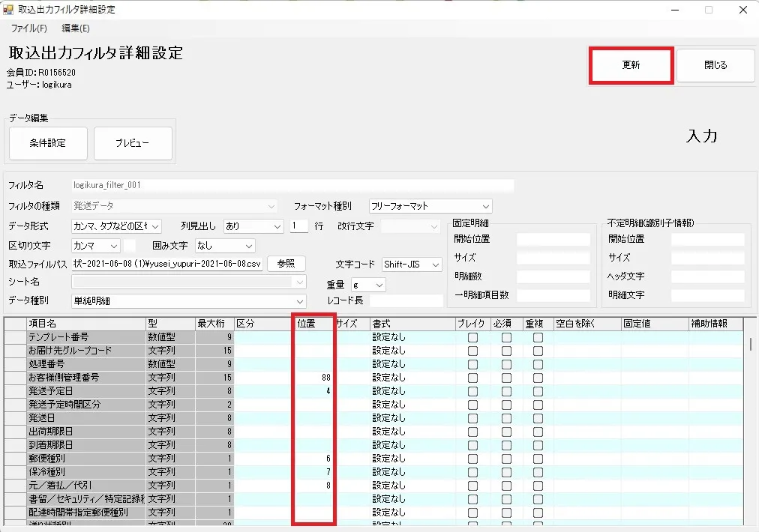The image size is (759, 532).
Task: Check 必須 box for お客様側管理番号 row
Action: 506,378
